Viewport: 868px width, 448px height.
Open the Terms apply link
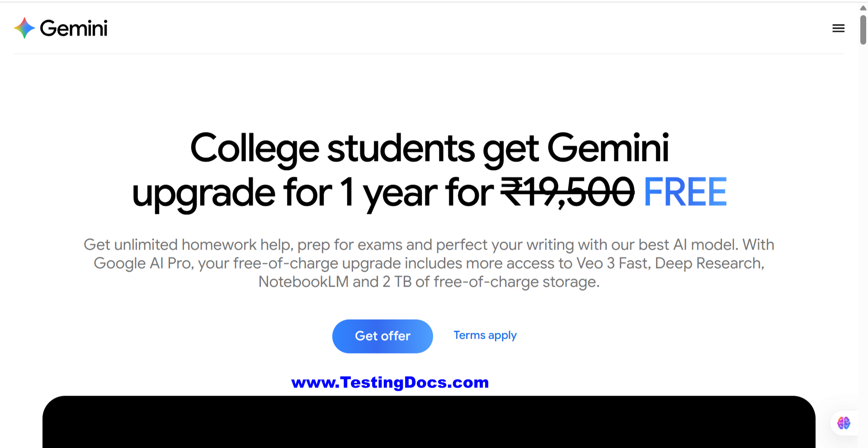pos(485,335)
